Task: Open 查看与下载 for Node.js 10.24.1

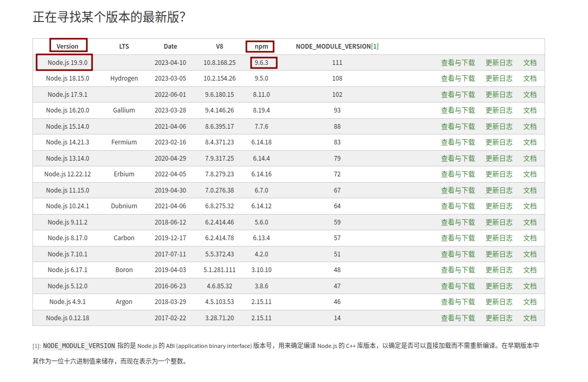Action: coord(458,206)
